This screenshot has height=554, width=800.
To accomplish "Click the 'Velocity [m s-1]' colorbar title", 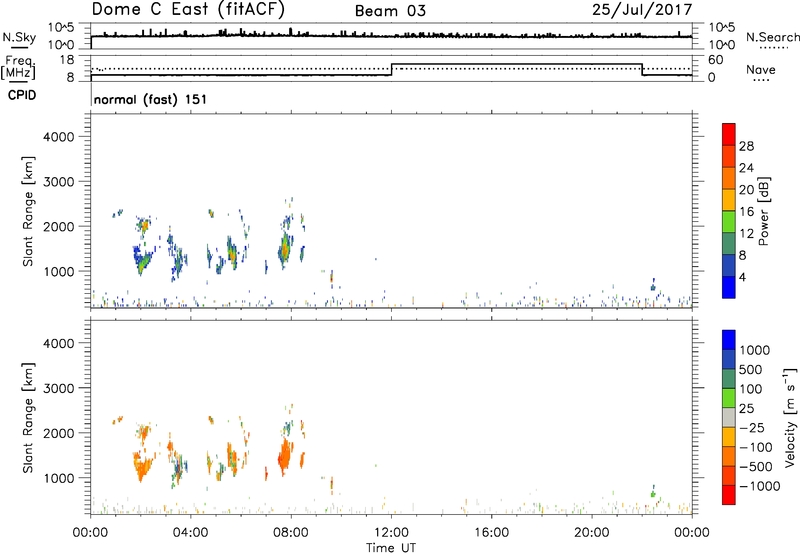I will click(x=790, y=417).
